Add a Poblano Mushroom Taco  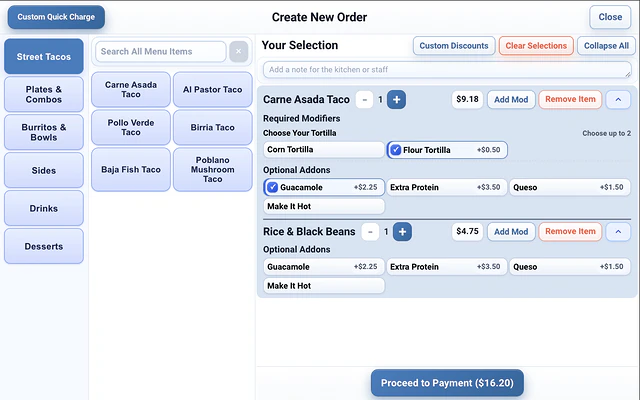point(213,169)
